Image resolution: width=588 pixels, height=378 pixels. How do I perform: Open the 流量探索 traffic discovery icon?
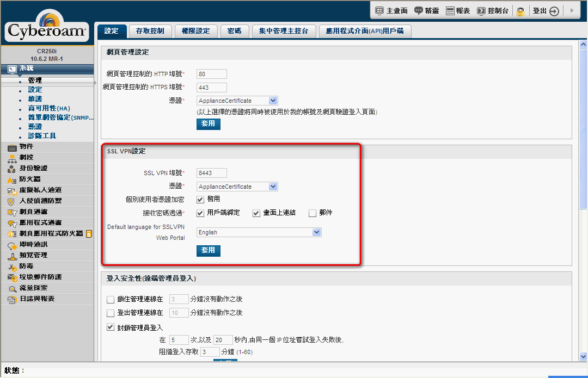click(x=13, y=289)
